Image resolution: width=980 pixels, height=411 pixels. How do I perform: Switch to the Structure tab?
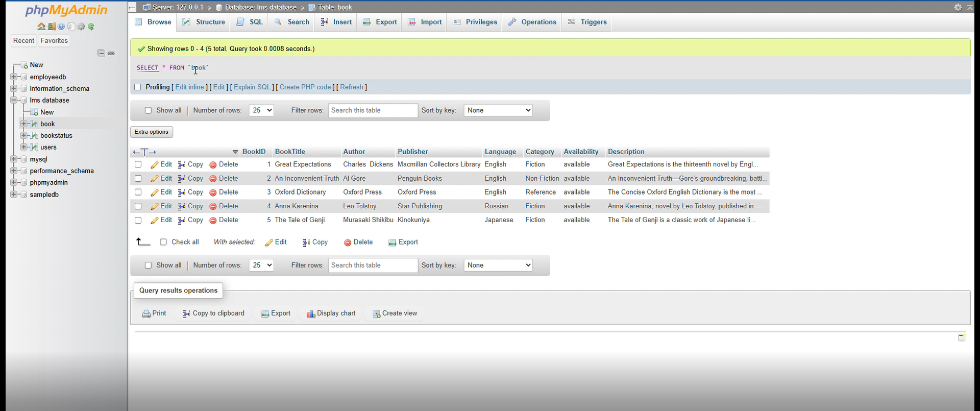[x=204, y=22]
